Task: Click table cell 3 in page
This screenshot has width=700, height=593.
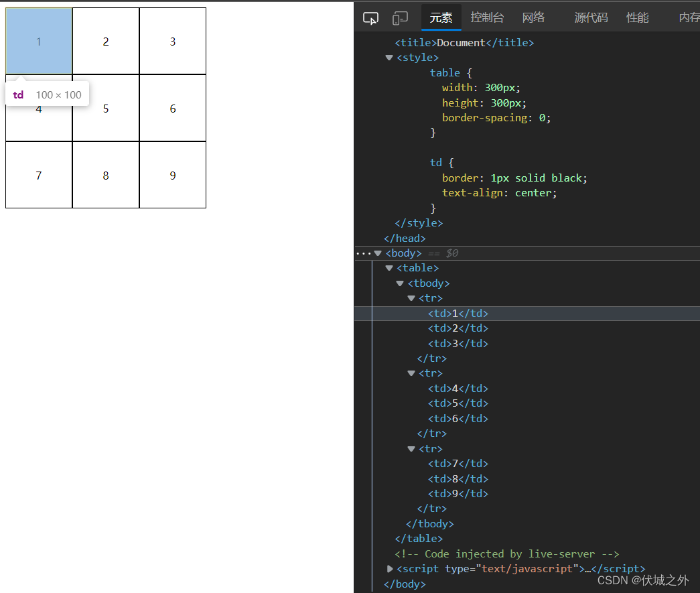Action: 173,41
